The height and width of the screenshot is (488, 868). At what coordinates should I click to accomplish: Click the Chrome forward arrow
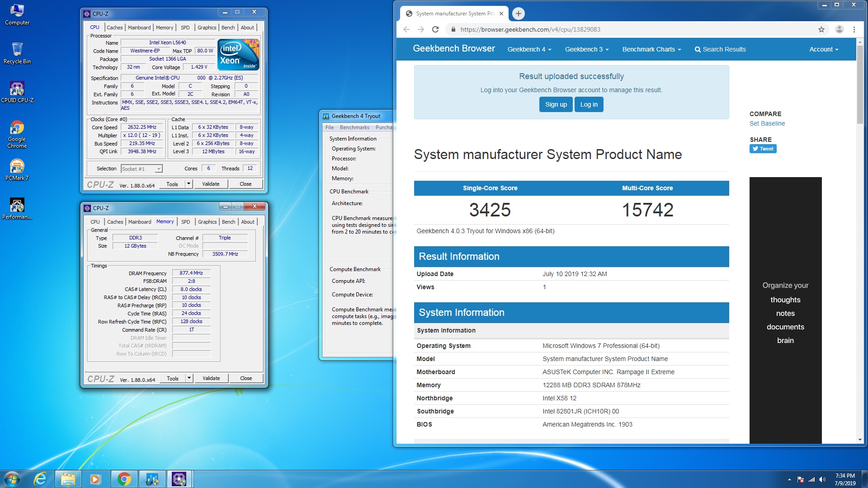pyautogui.click(x=421, y=29)
